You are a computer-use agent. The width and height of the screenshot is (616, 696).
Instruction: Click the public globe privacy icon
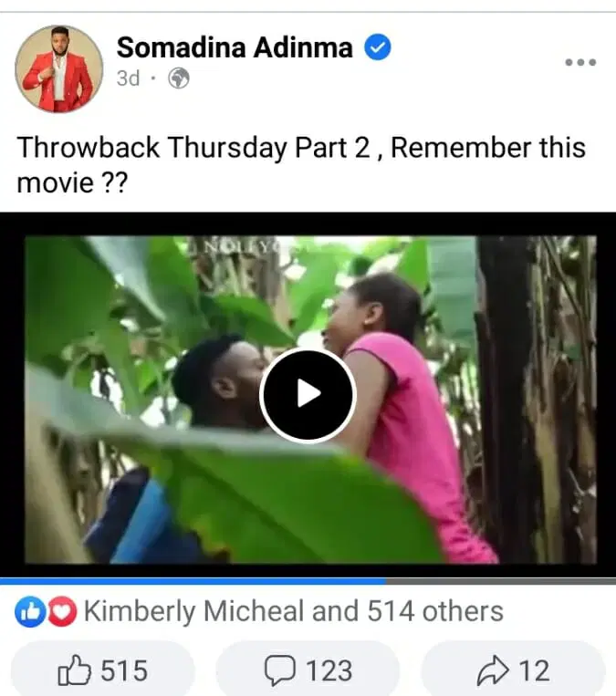pos(179,78)
